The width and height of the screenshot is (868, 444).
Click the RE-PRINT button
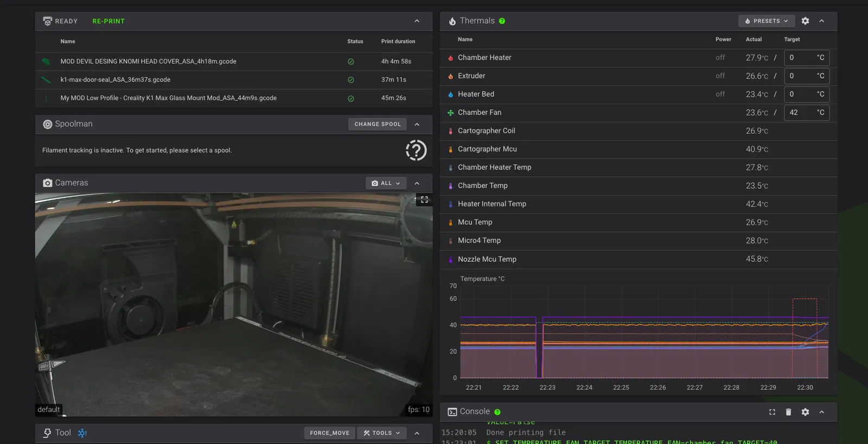pos(108,21)
